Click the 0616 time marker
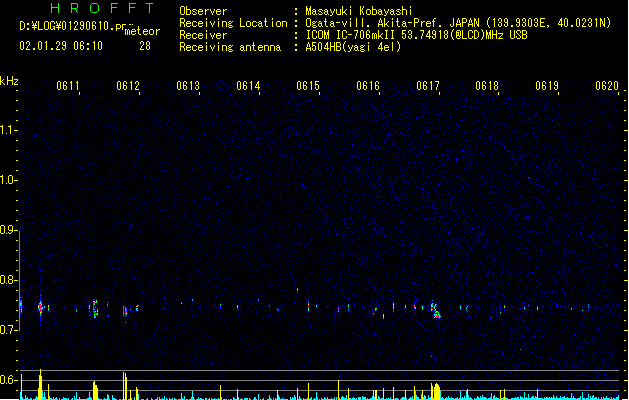The width and height of the screenshot is (629, 400). [x=368, y=86]
